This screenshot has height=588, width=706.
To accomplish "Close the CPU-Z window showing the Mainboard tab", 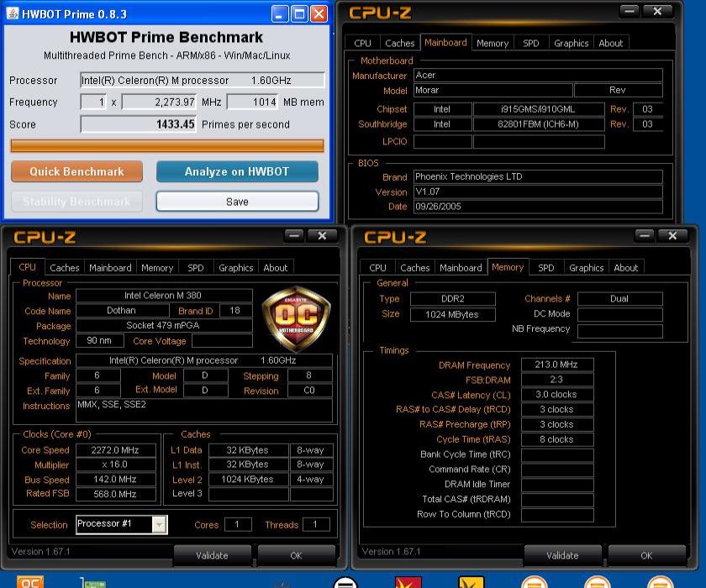I will click(x=657, y=11).
